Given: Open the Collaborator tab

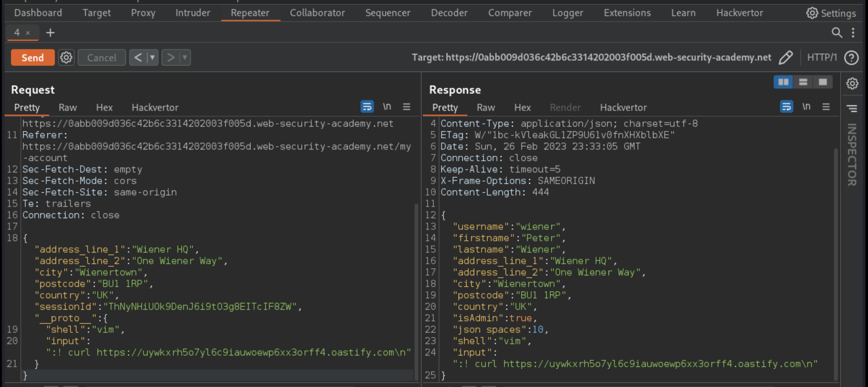Looking at the screenshot, I should point(317,13).
